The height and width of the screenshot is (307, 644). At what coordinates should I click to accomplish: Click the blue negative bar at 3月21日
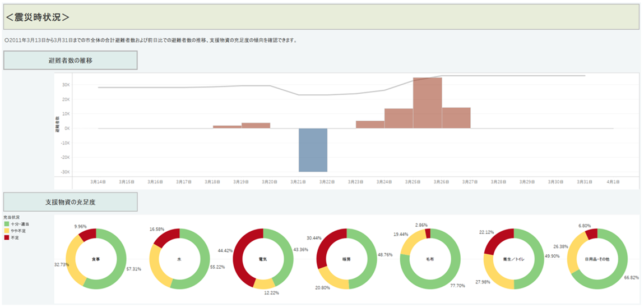point(313,150)
